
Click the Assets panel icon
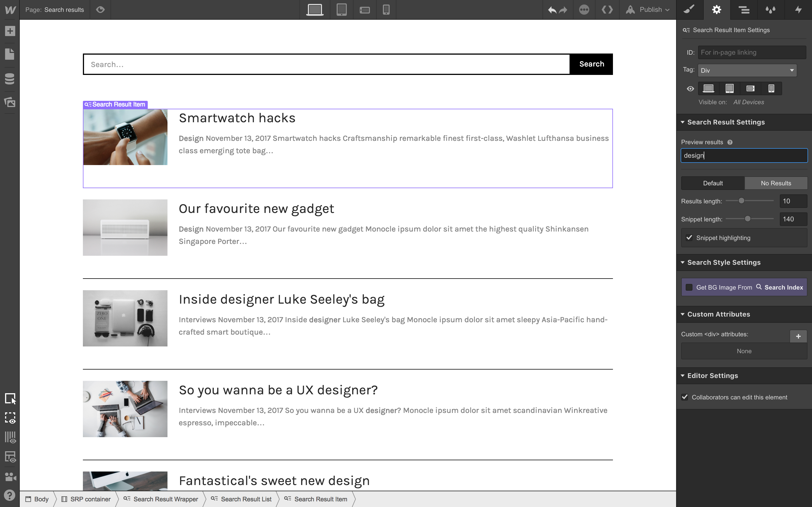10,102
